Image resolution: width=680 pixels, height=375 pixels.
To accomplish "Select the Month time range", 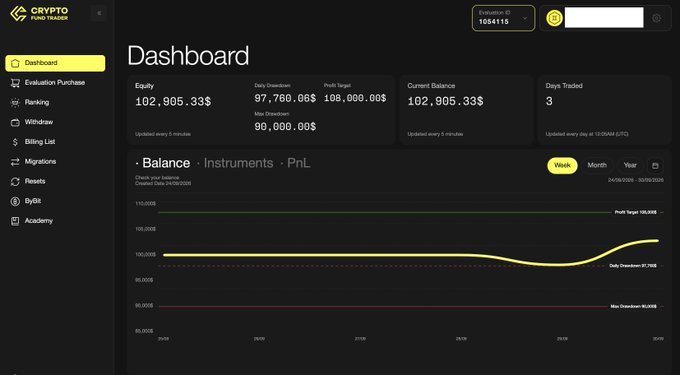I will (x=597, y=166).
